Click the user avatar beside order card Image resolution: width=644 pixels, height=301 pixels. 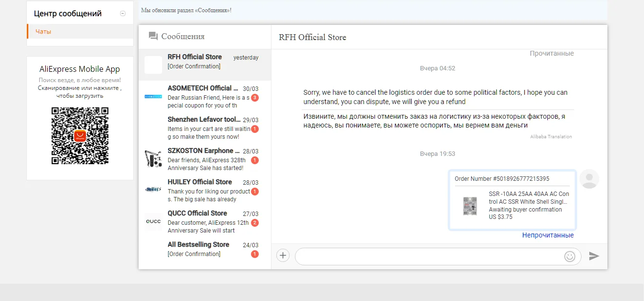pyautogui.click(x=589, y=179)
